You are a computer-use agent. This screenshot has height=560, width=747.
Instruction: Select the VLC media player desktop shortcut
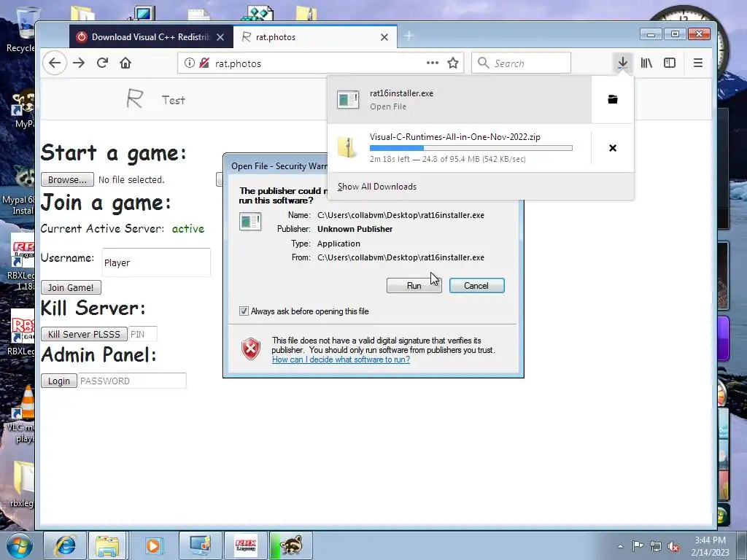[20, 413]
